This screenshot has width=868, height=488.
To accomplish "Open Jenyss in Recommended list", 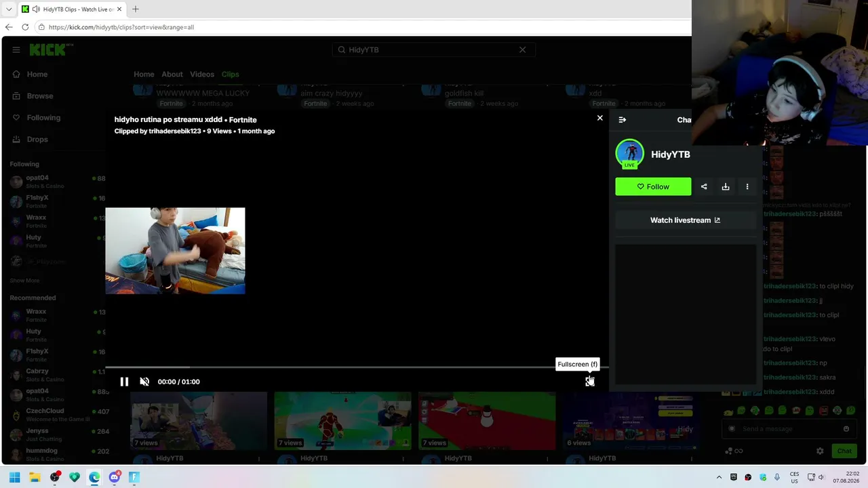I will click(x=58, y=434).
